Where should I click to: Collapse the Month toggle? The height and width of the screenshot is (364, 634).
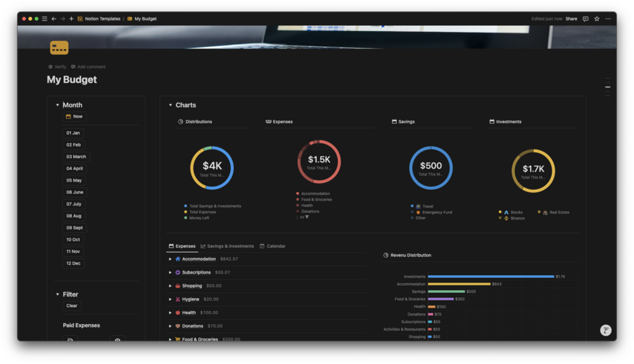tap(57, 105)
